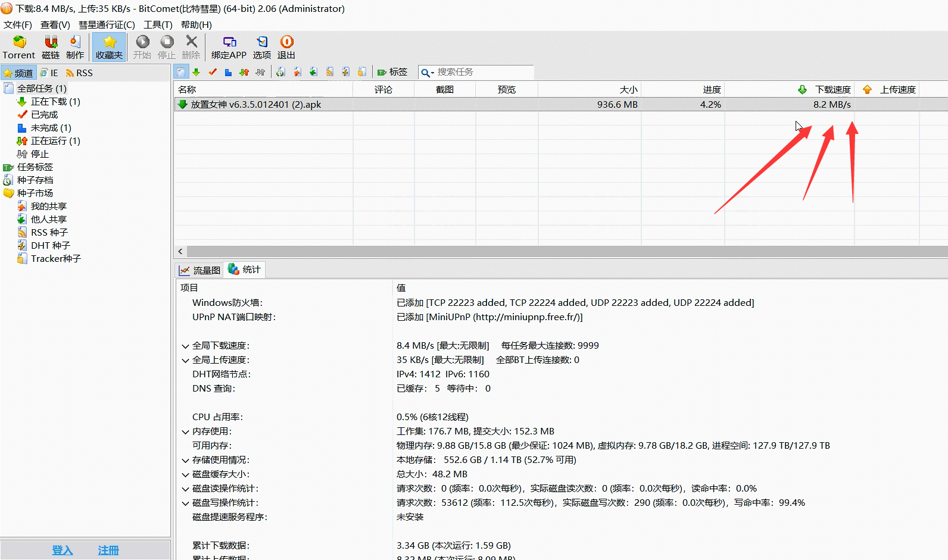Filter by stopped gray arrows icon
Screen dimensions: 948x560
tap(260, 72)
